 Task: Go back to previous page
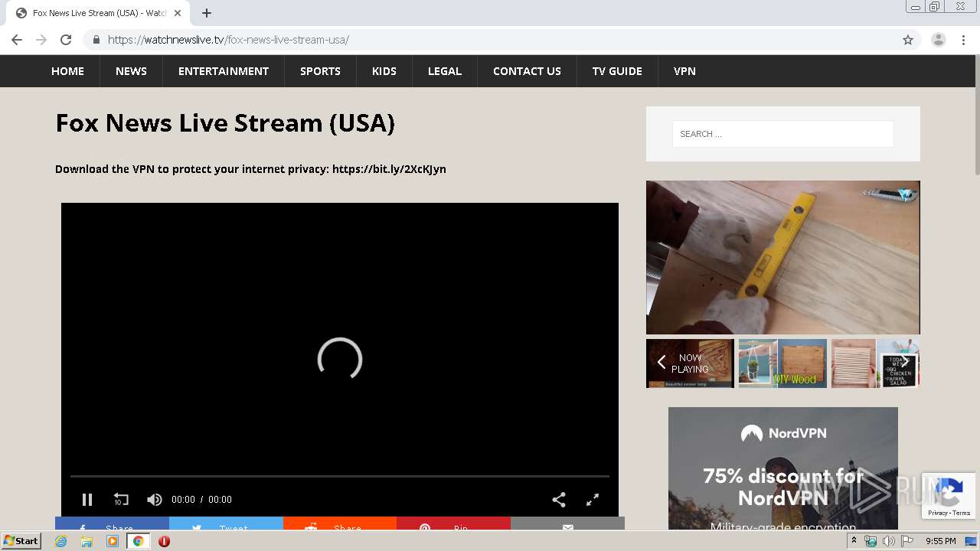click(17, 40)
